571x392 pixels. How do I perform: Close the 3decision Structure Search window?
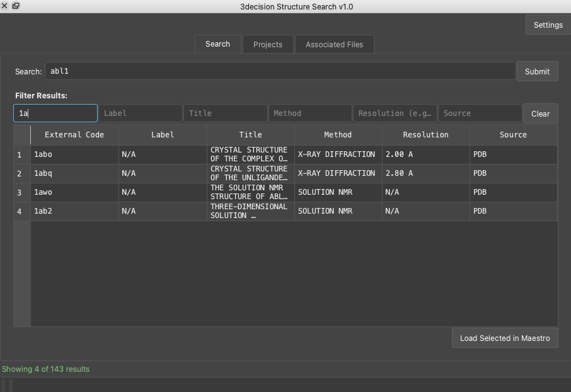coord(4,6)
